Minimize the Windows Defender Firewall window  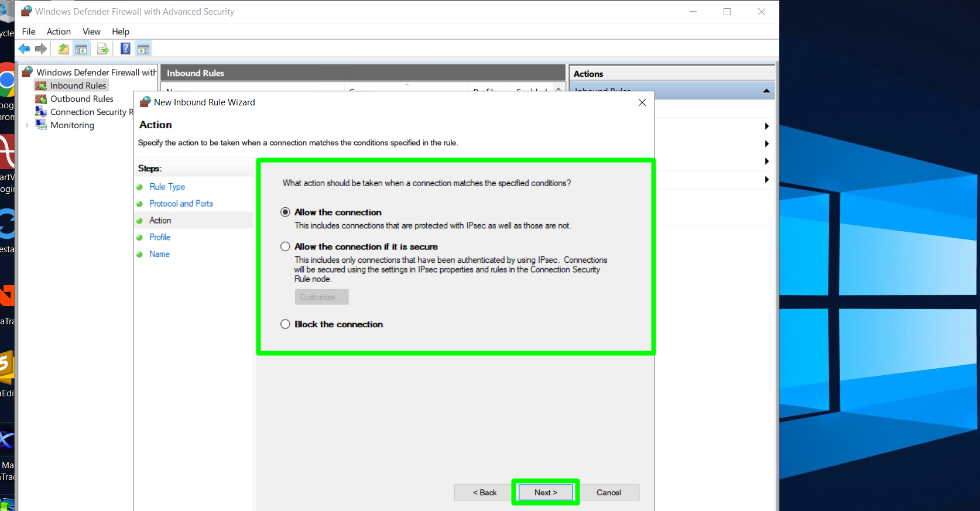693,12
